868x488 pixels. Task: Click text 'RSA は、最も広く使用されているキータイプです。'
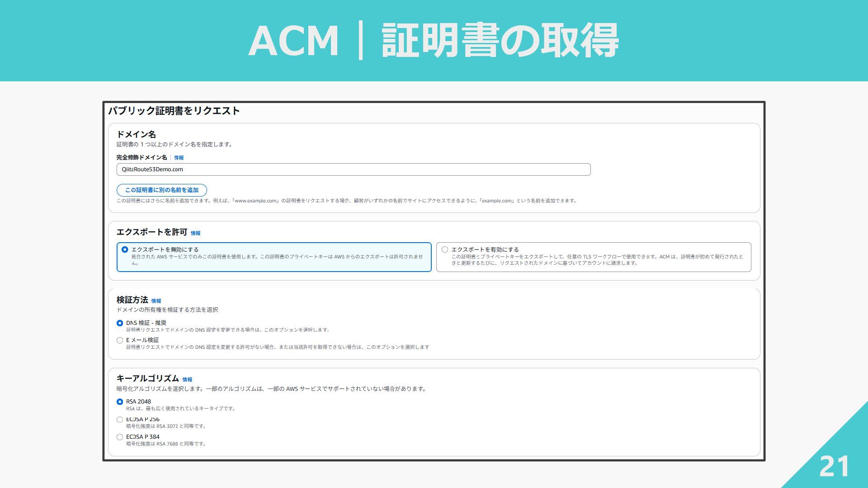point(181,408)
